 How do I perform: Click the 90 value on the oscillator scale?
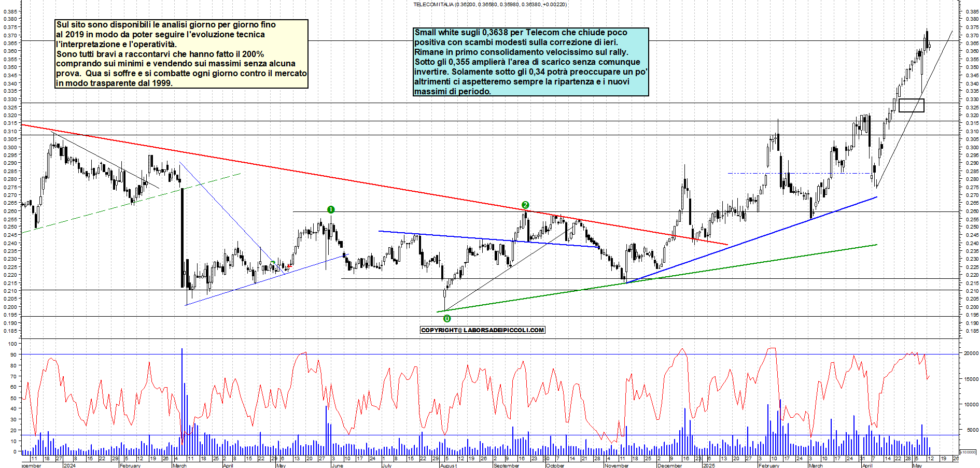pos(13,354)
